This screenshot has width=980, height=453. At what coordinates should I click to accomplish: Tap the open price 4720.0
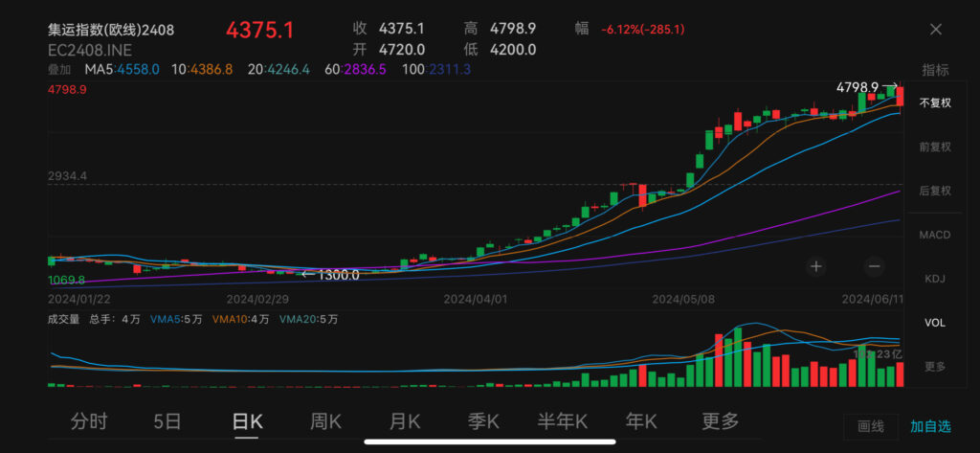tap(402, 50)
